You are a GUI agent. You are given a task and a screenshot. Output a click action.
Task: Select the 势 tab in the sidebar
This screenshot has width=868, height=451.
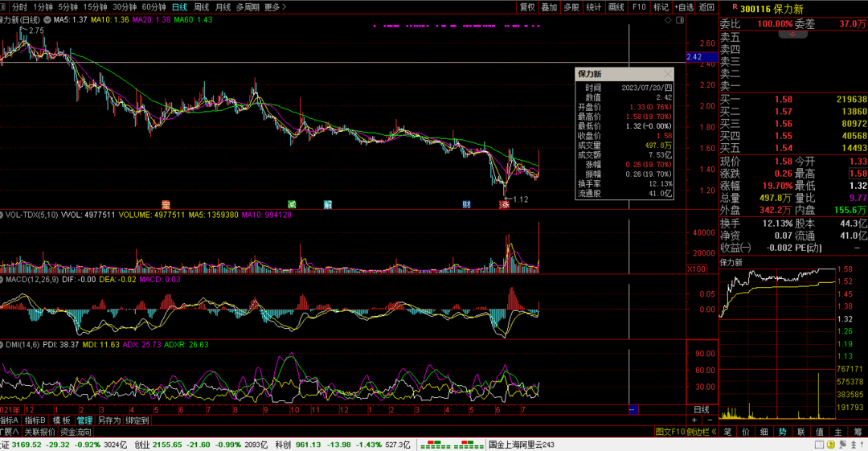(x=782, y=432)
